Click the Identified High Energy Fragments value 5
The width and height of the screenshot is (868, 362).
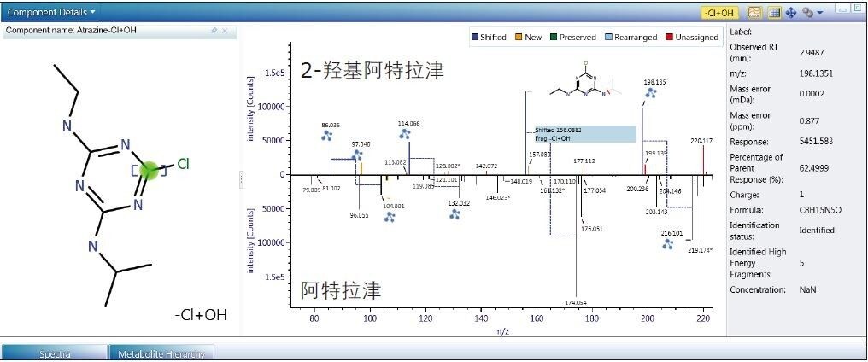tap(801, 263)
